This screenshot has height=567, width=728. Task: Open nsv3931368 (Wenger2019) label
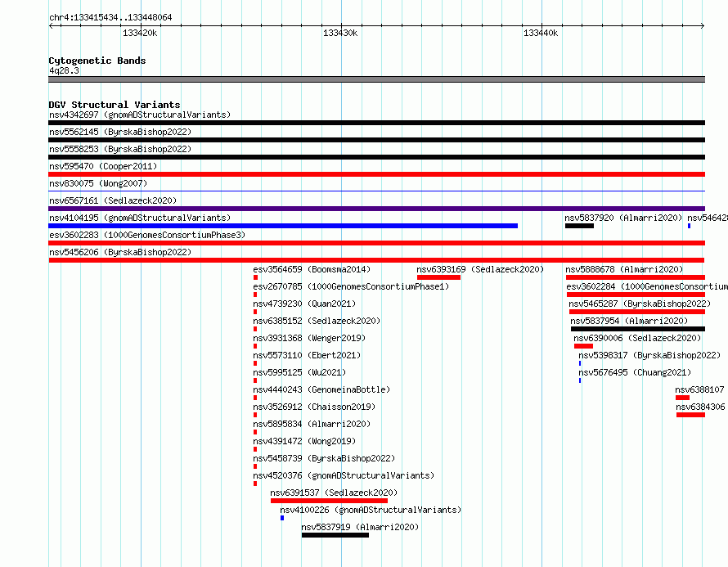pos(309,338)
